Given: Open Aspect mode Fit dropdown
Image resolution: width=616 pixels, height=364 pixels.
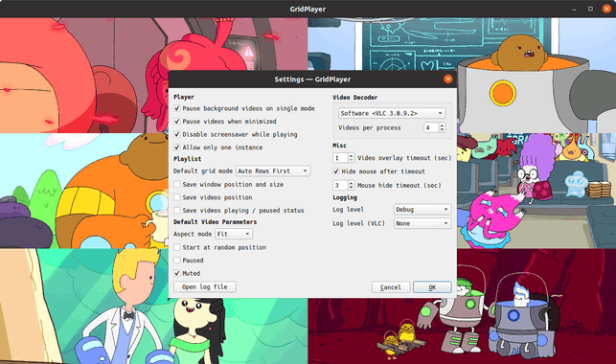Looking at the screenshot, I should click(234, 234).
